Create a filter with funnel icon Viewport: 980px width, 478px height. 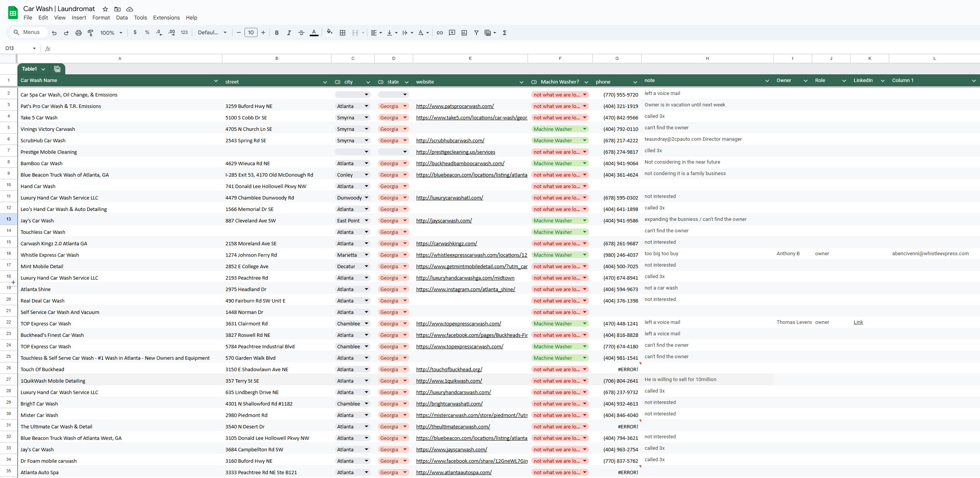tap(476, 33)
